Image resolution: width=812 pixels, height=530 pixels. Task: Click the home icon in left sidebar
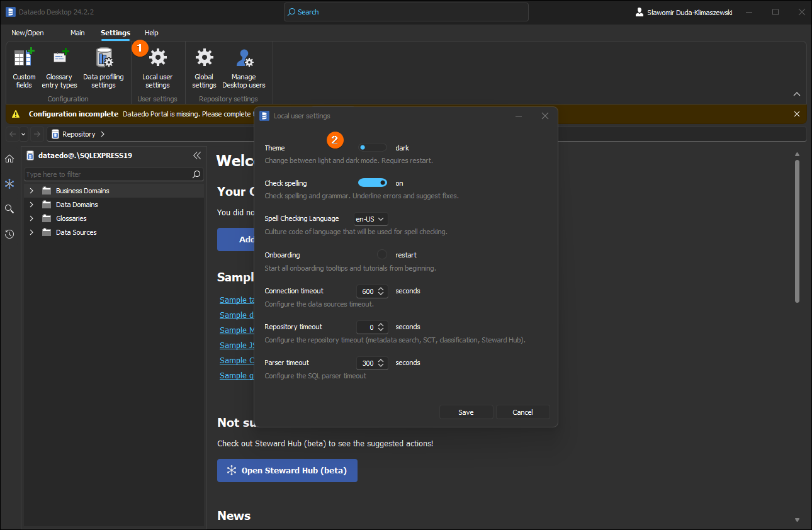coord(9,159)
